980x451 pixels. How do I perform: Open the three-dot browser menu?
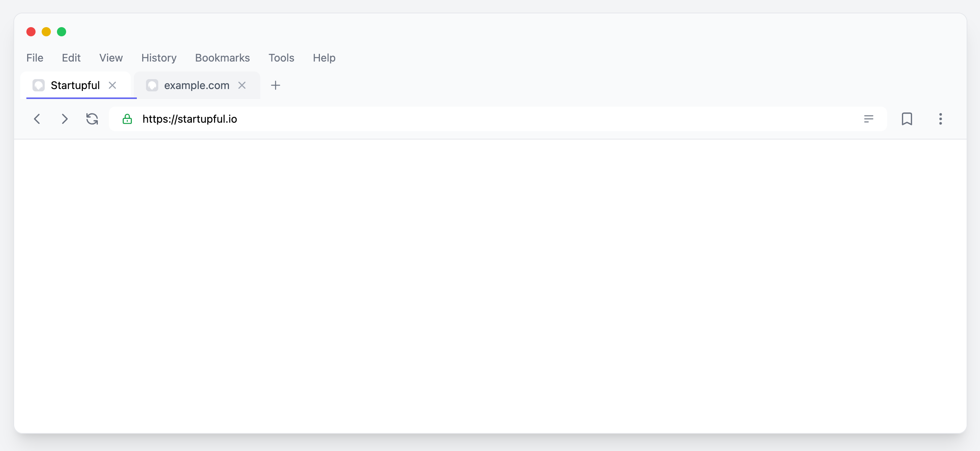tap(941, 119)
